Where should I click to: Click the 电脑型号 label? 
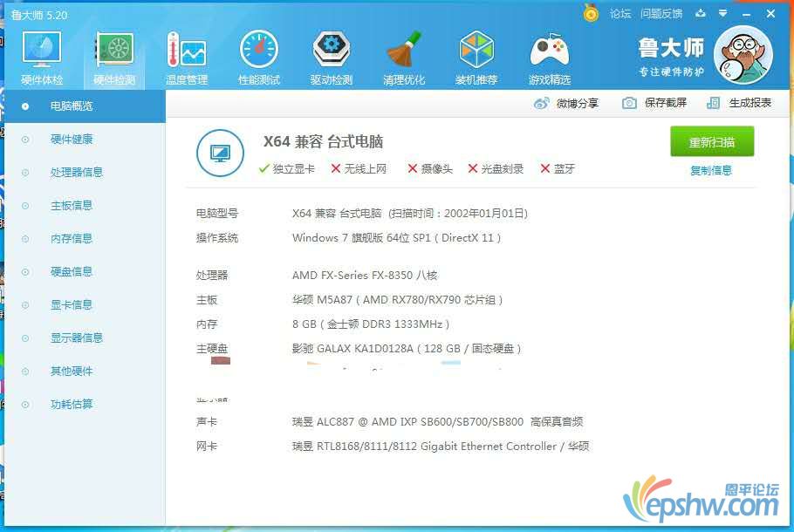tap(217, 214)
